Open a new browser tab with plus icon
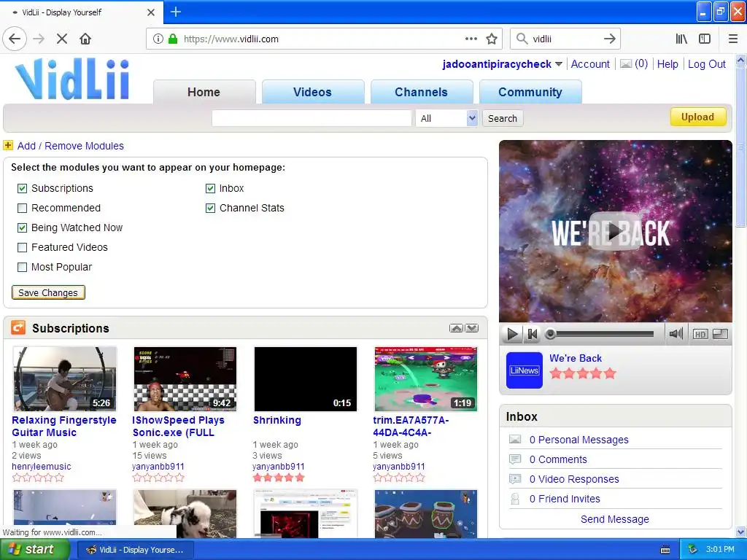The height and width of the screenshot is (560, 747). click(x=175, y=12)
